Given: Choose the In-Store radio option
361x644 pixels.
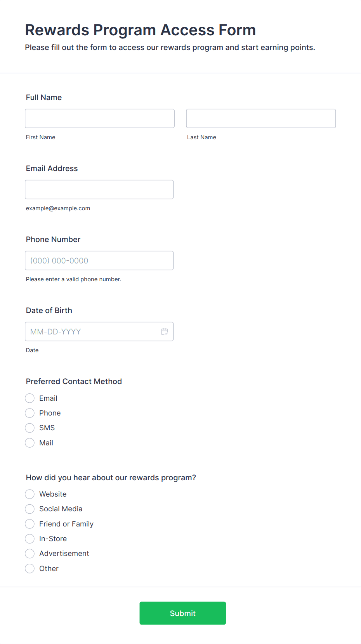Looking at the screenshot, I should [30, 539].
